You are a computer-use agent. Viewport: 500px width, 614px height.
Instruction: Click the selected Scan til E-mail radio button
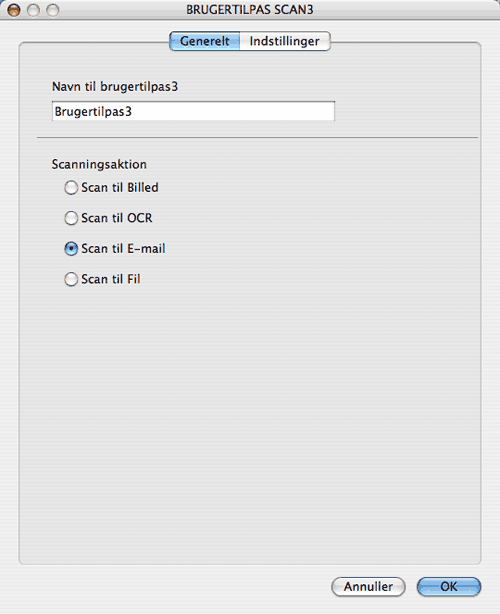pos(71,249)
